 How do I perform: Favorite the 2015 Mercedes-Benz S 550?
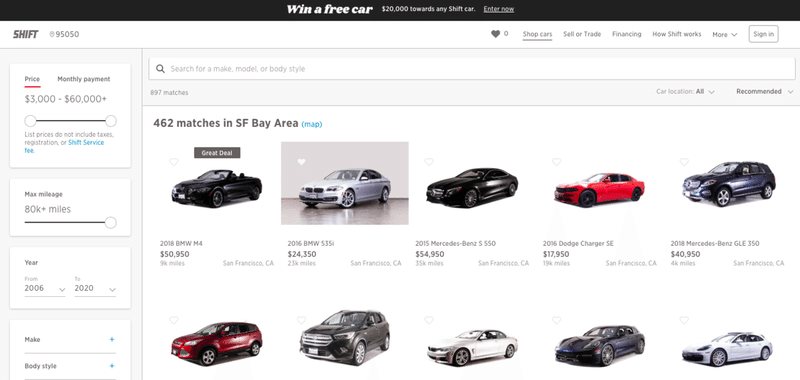click(429, 162)
